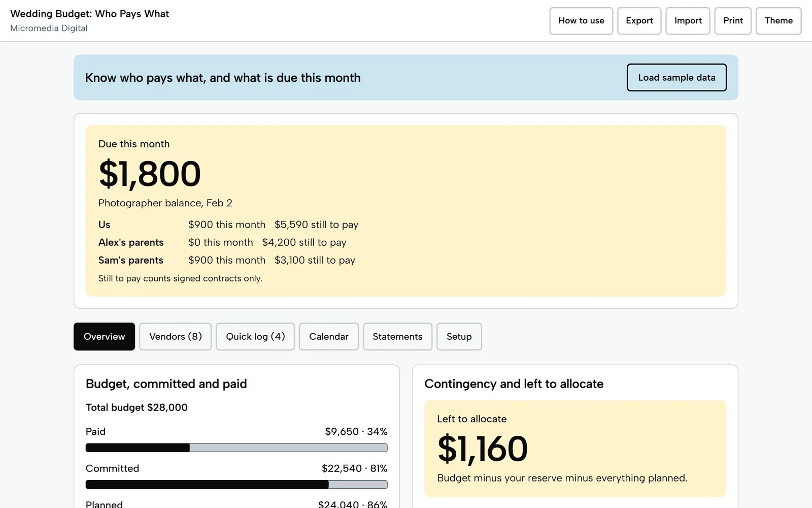Open the Quick log (4) tab
The image size is (812, 508).
point(255,336)
